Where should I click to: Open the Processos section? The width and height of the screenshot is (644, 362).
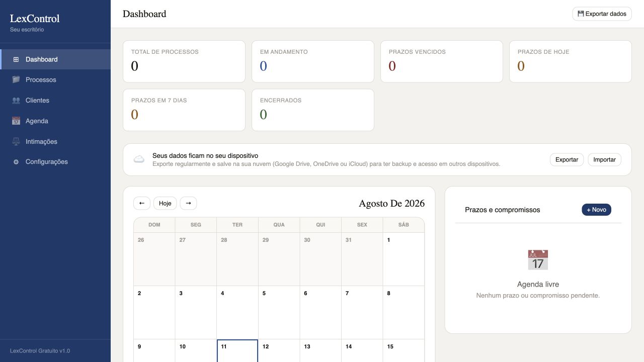[x=55, y=80]
